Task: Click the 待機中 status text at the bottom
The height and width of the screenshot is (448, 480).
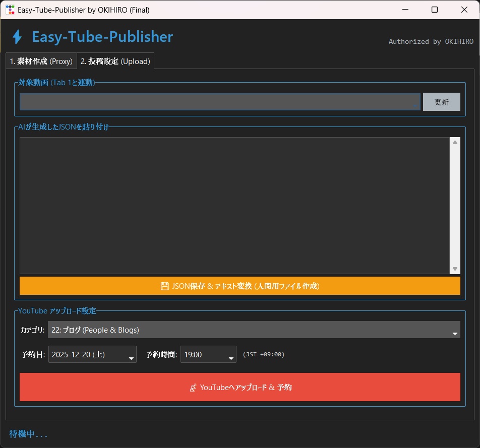Action: [28, 434]
